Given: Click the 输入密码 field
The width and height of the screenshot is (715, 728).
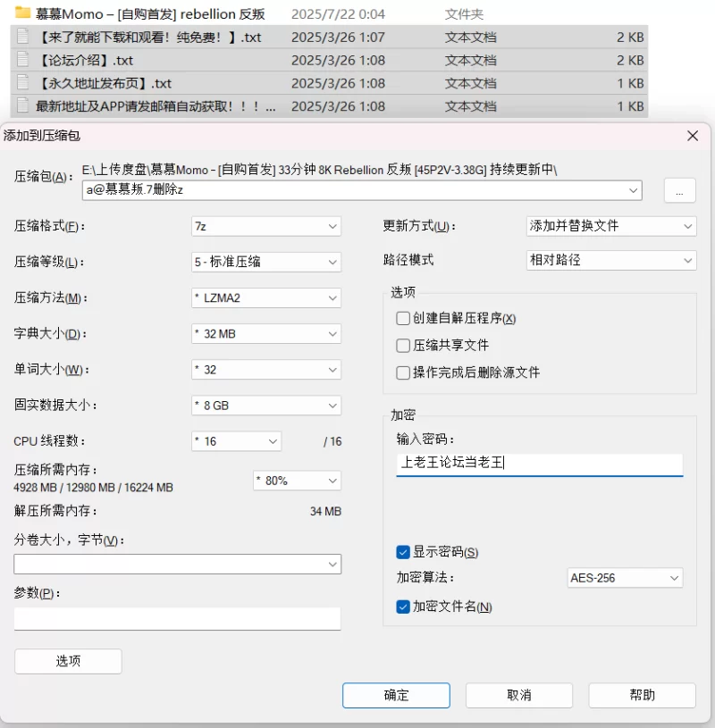Looking at the screenshot, I should (x=540, y=464).
